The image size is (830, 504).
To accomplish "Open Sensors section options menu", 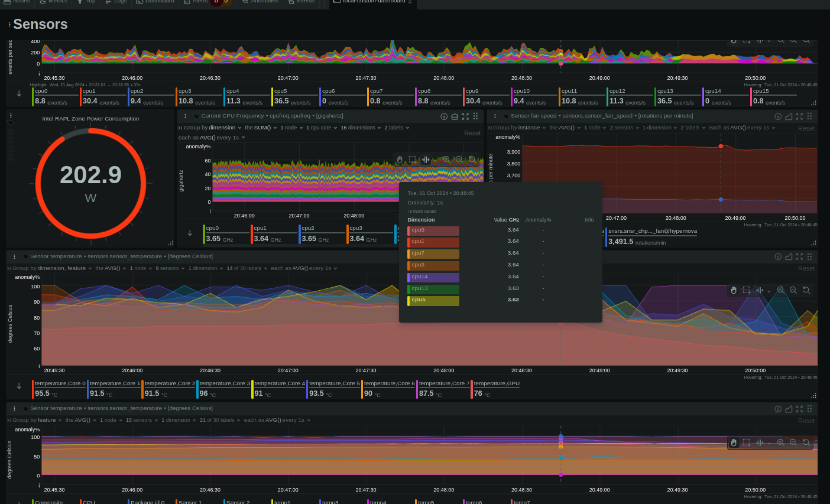I will [9, 24].
